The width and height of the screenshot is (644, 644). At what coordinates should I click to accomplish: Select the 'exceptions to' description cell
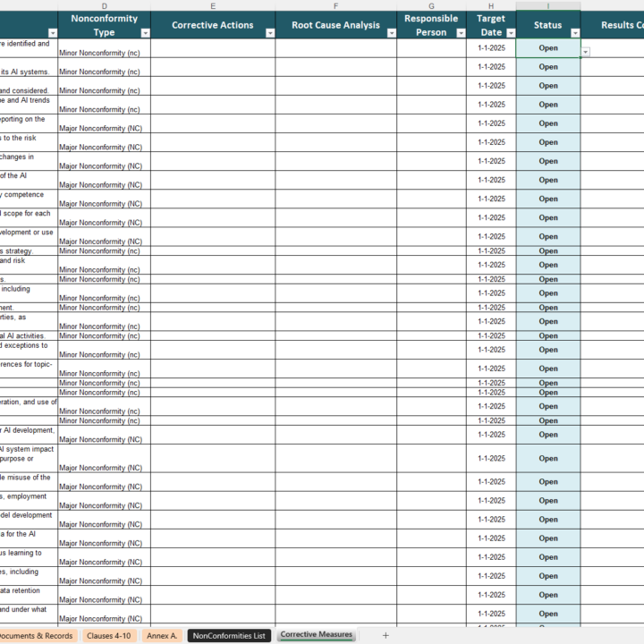coord(29,350)
